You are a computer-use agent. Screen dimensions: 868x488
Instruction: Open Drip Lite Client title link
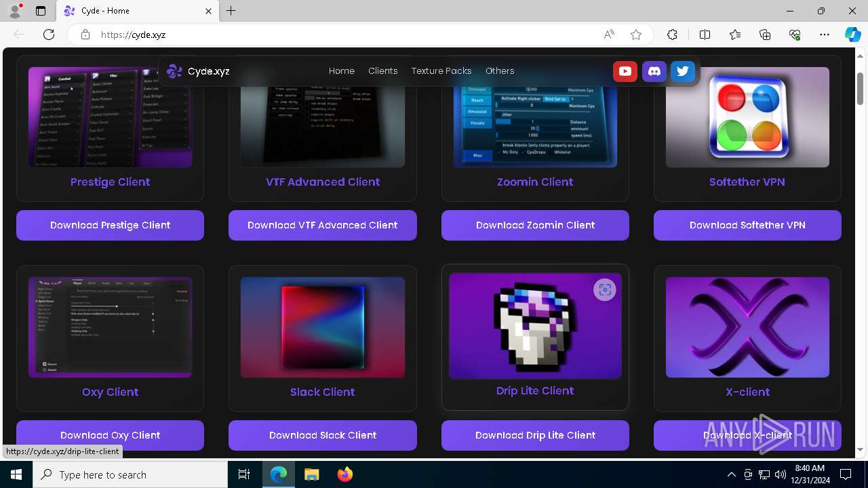point(535,390)
